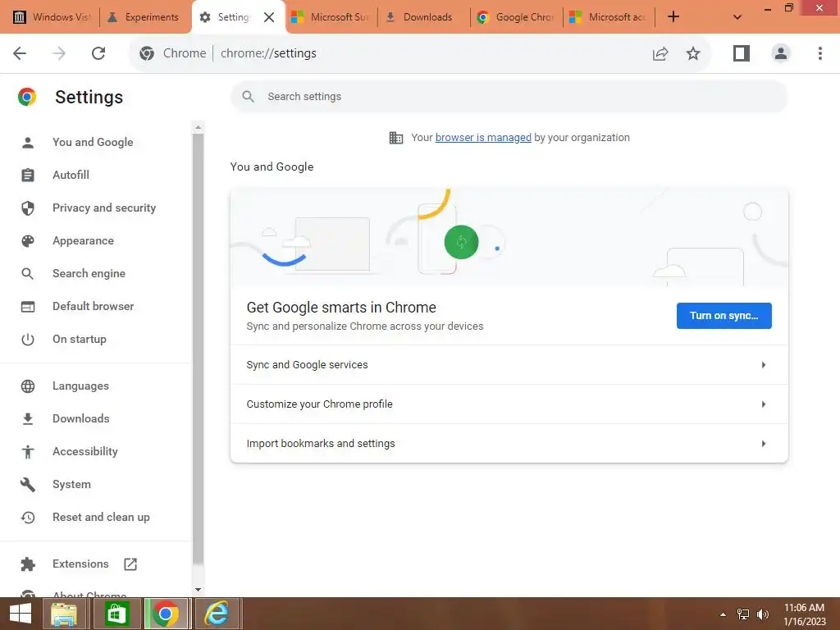Expand Sync and Google services row
This screenshot has height=630, width=840.
[x=509, y=365]
